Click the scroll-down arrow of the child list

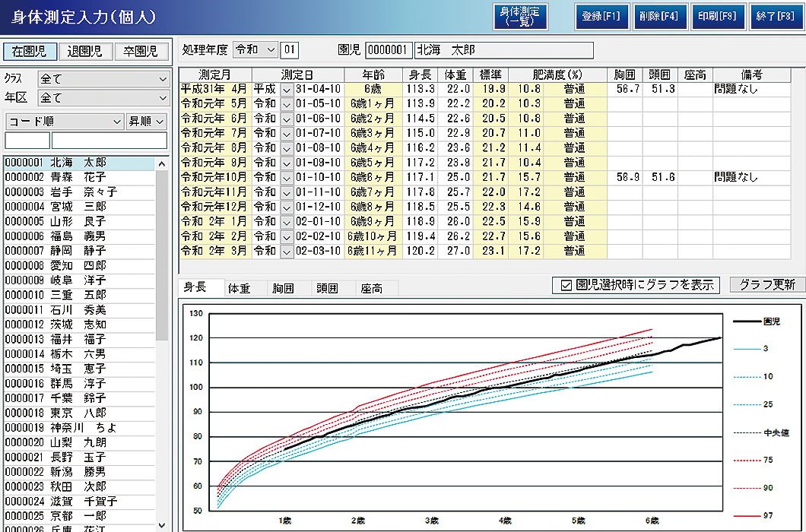pos(163,524)
